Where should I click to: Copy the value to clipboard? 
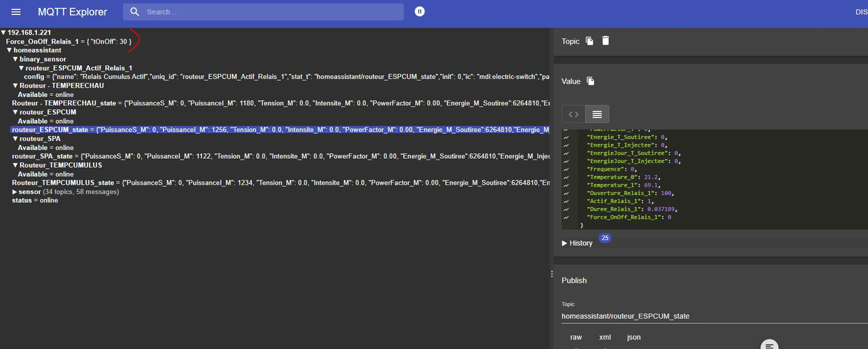591,81
